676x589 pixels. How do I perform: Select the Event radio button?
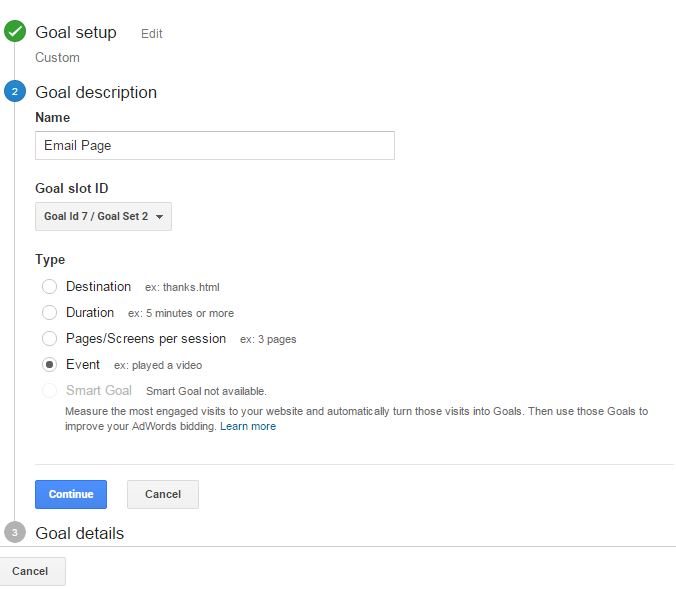tap(50, 365)
